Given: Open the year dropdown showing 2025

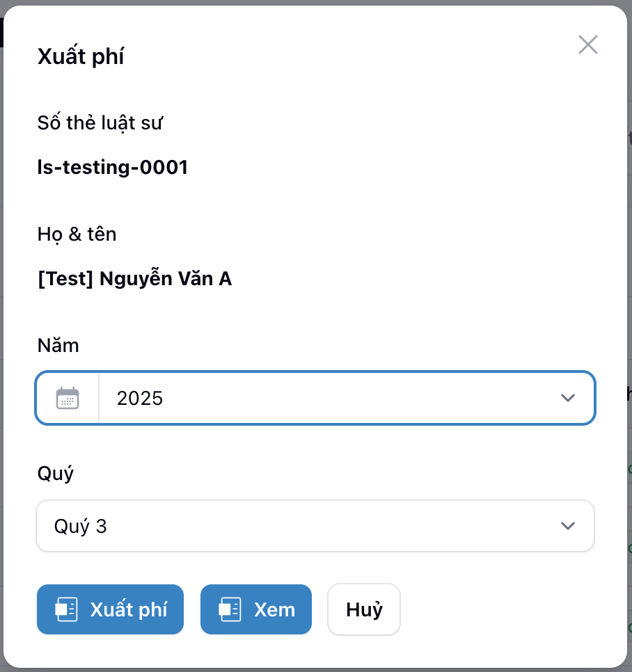Looking at the screenshot, I should [x=315, y=398].
